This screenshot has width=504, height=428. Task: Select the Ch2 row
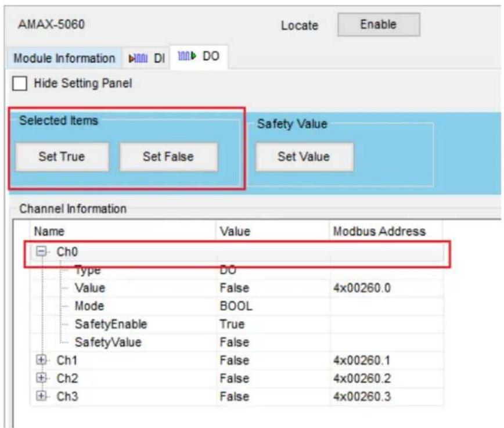(237, 378)
